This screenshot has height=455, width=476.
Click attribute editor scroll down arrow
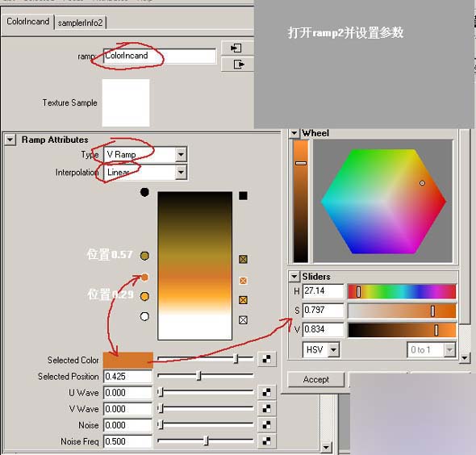tap(326, 447)
